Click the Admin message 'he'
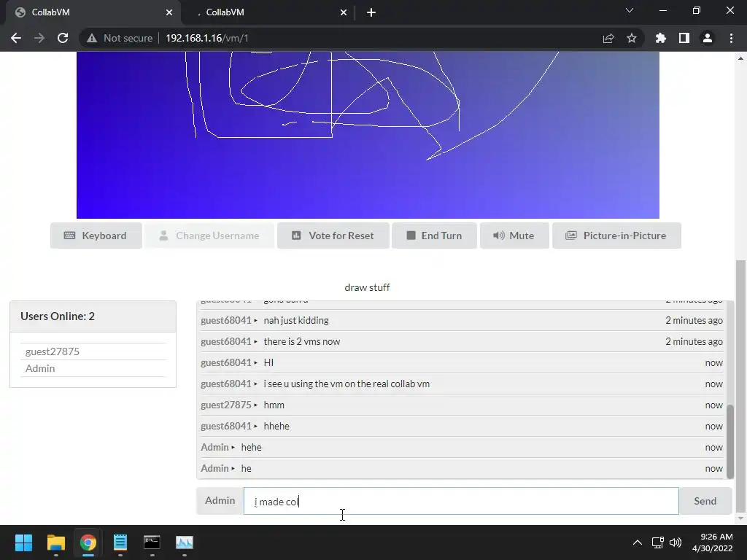Viewport: 747px width, 560px height. tap(247, 469)
